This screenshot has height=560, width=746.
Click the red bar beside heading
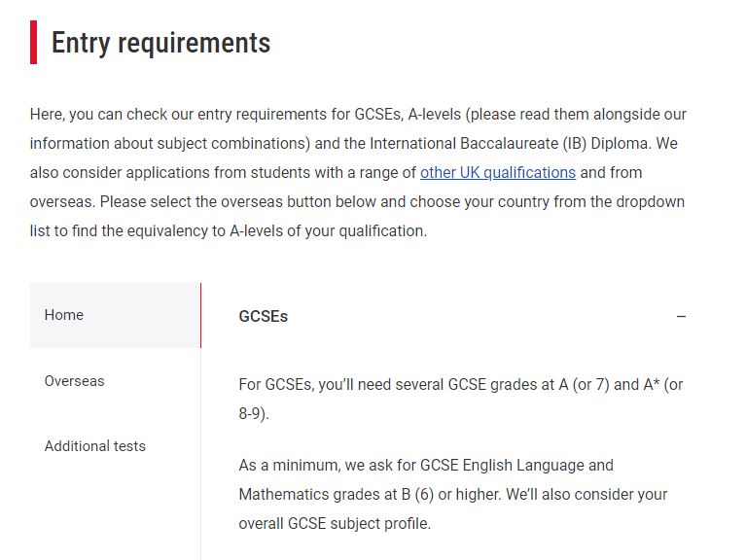coord(33,43)
